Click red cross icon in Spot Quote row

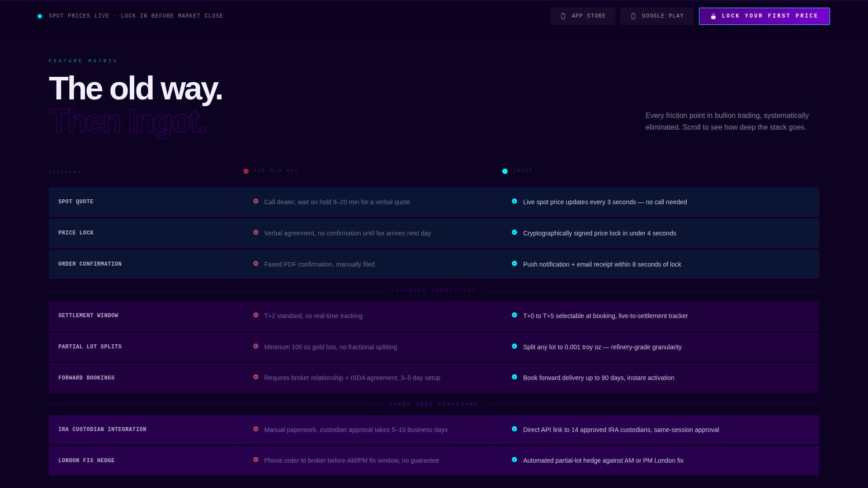click(x=256, y=201)
